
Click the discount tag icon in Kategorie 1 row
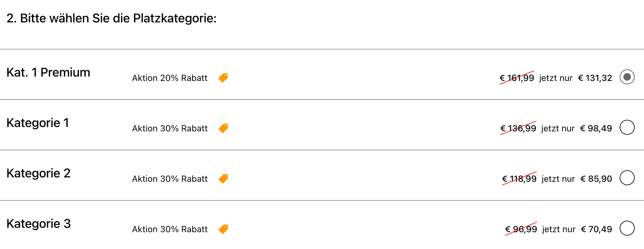pos(223,128)
